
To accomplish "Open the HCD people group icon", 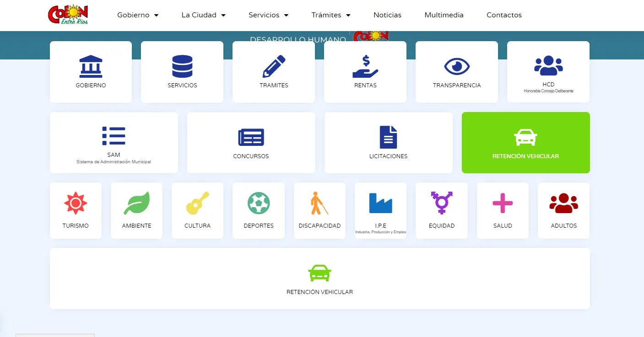I will (x=548, y=66).
